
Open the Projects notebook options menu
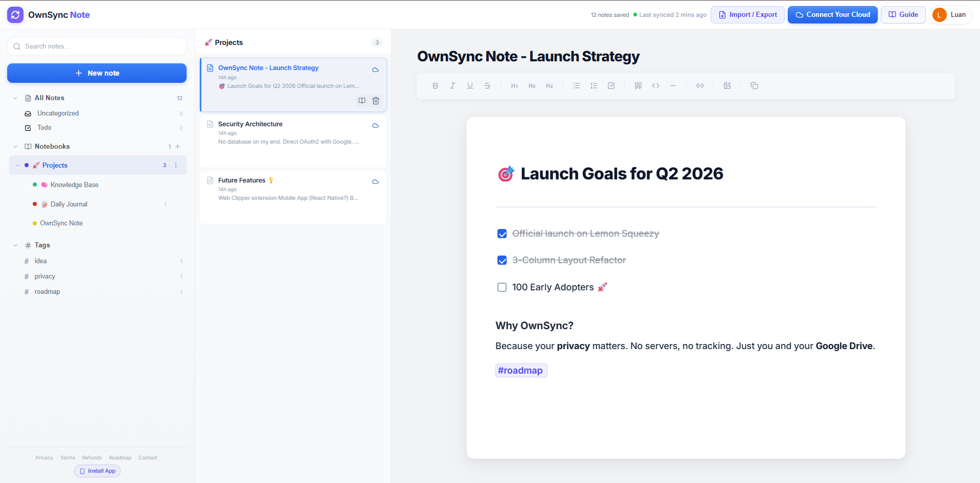coord(176,165)
